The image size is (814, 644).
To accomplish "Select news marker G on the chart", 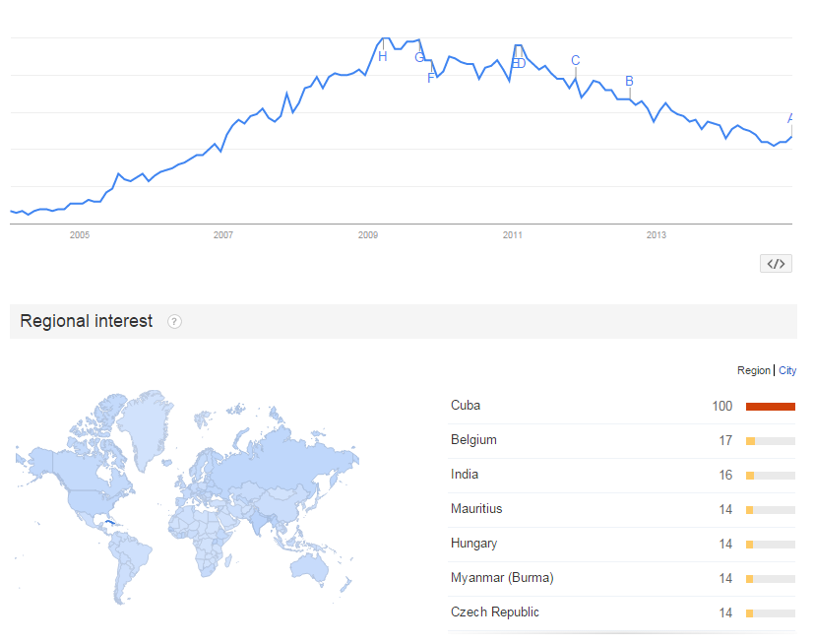I will coord(419,58).
